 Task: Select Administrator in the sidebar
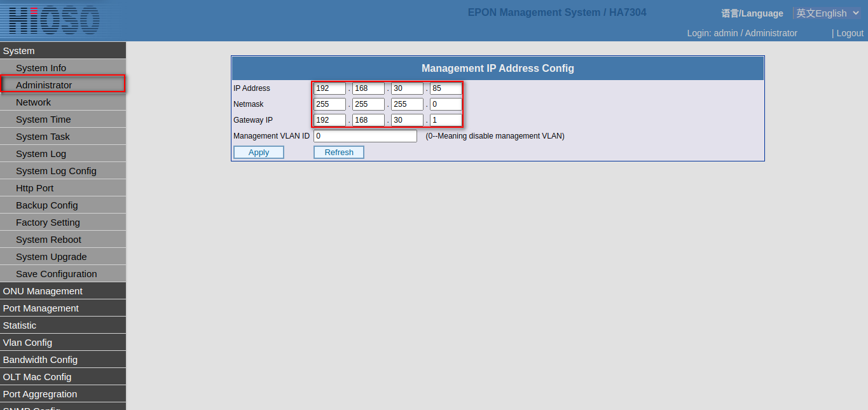pos(44,85)
